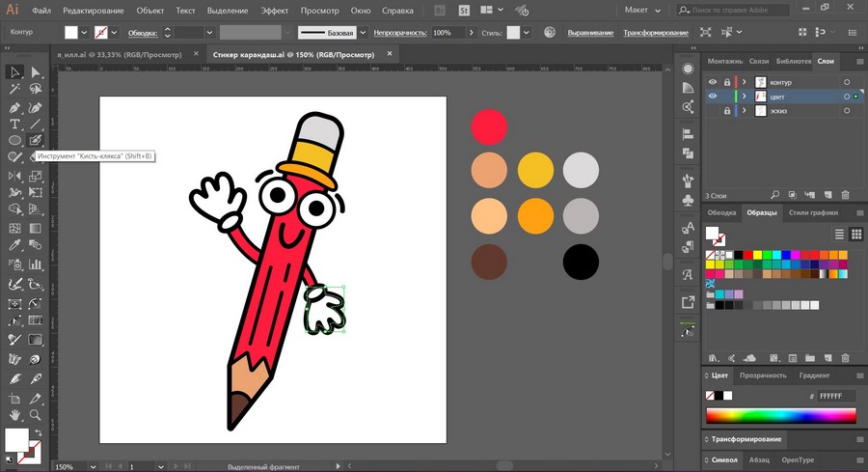This screenshot has width=868, height=472.
Task: Click the Recolor Artwork wheel icon
Action: 549,32
